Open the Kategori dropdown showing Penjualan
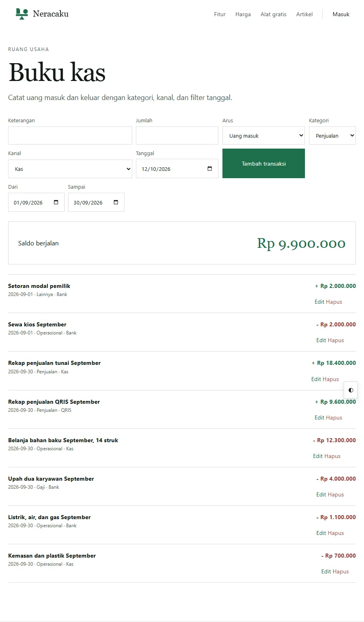The width and height of the screenshot is (364, 622). (332, 136)
